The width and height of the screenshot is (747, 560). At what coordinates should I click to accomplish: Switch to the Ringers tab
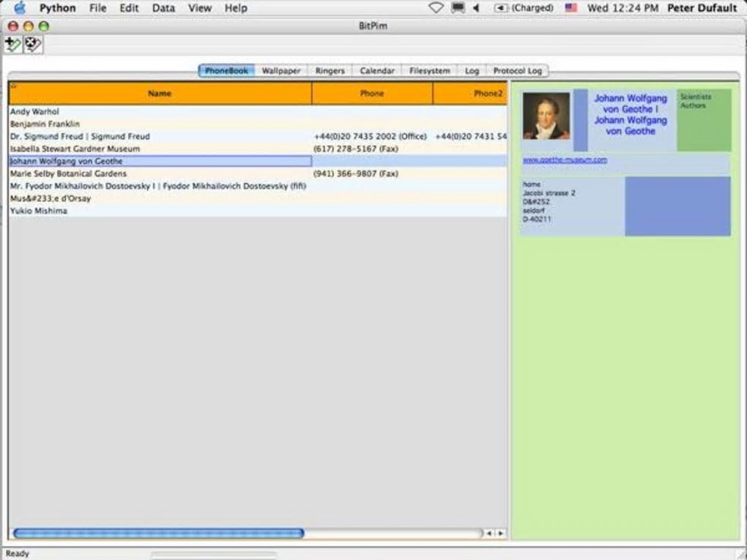pyautogui.click(x=330, y=70)
